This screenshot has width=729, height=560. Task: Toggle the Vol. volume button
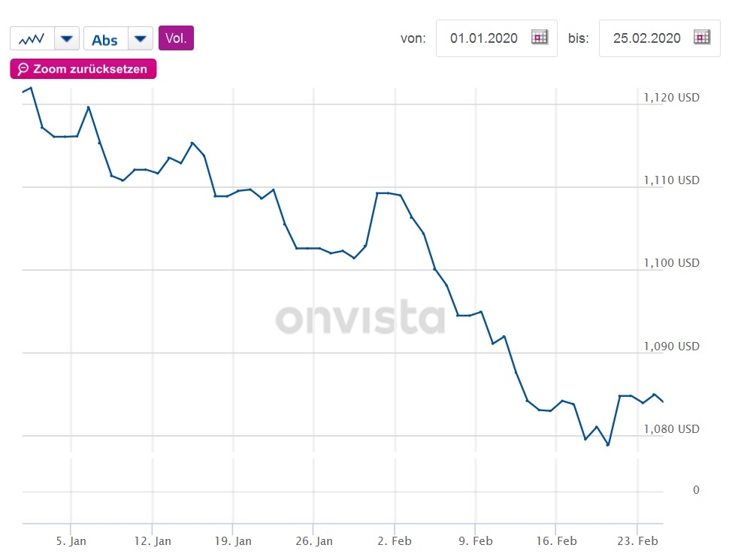176,38
